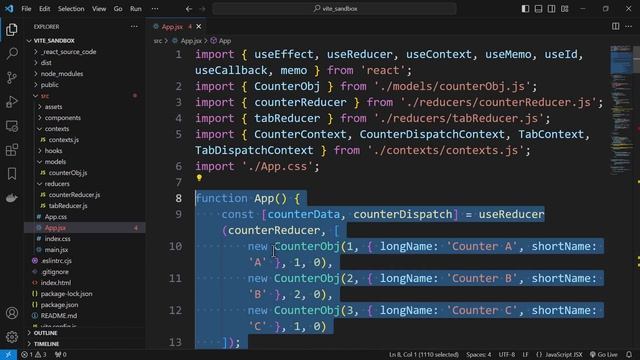Collapse the contexts folder
This screenshot has width=640, height=360.
(85, 129)
